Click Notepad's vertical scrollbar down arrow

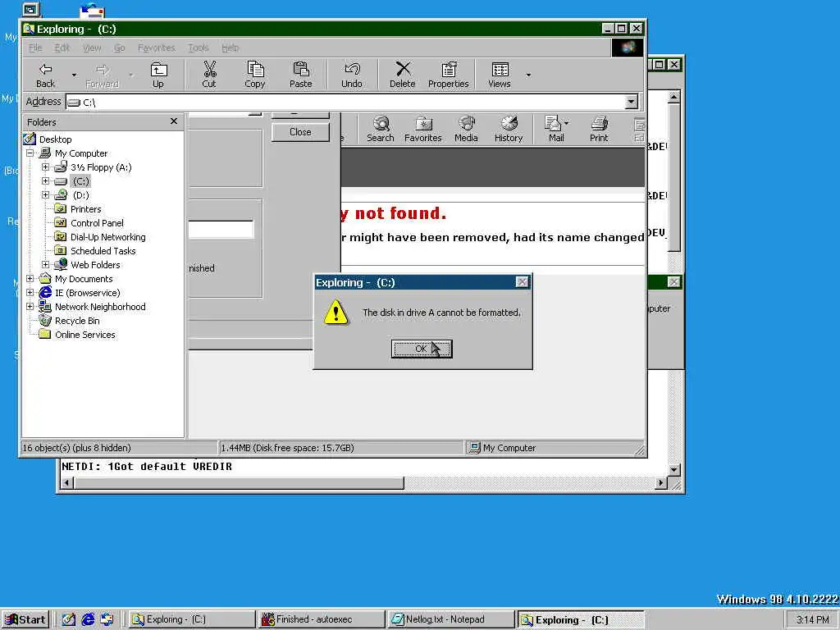point(674,470)
